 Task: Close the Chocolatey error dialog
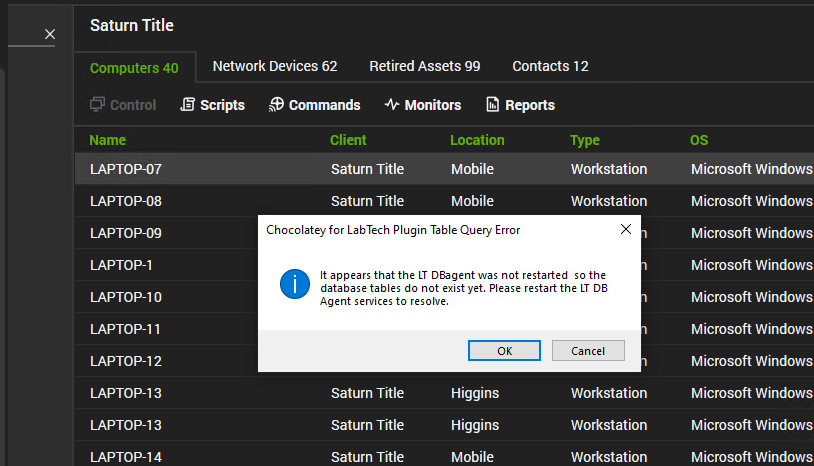point(625,229)
